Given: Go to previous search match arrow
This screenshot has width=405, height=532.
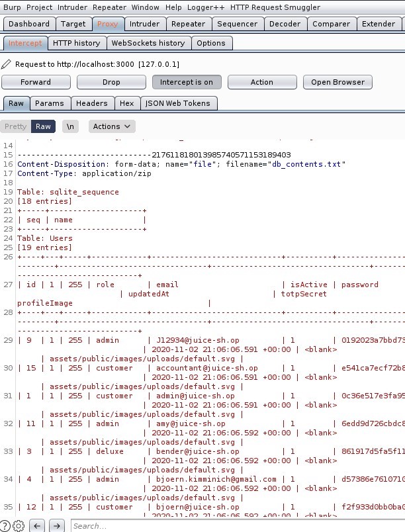Looking at the screenshot, I should tap(37, 526).
